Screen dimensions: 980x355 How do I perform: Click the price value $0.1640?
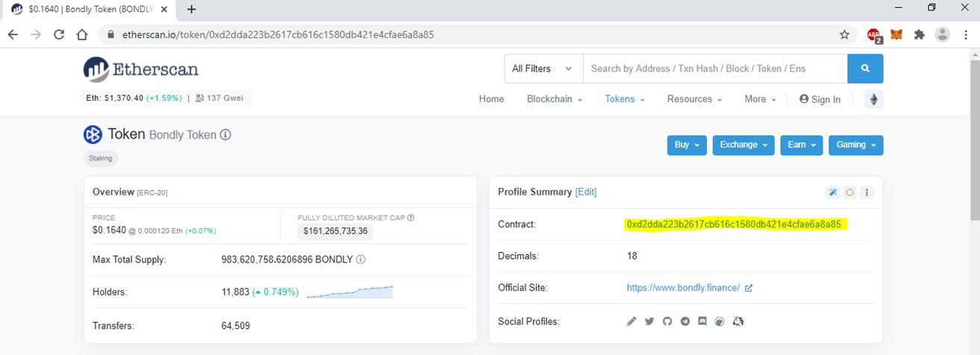(x=109, y=230)
